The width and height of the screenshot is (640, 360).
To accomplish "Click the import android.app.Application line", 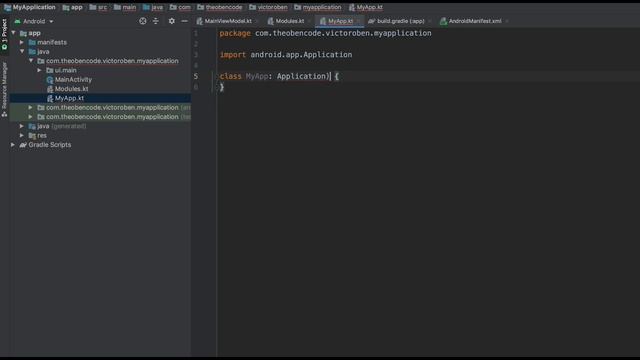I will 286,55.
